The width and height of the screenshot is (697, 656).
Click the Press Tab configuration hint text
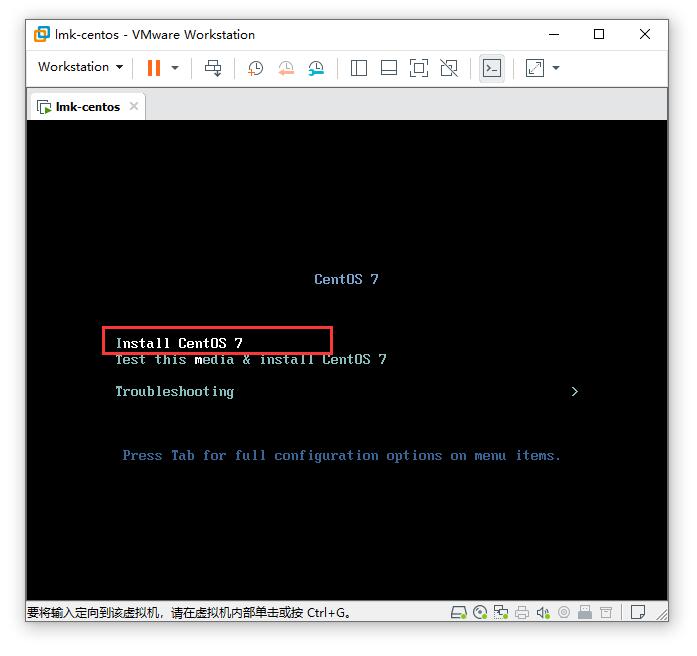click(341, 456)
